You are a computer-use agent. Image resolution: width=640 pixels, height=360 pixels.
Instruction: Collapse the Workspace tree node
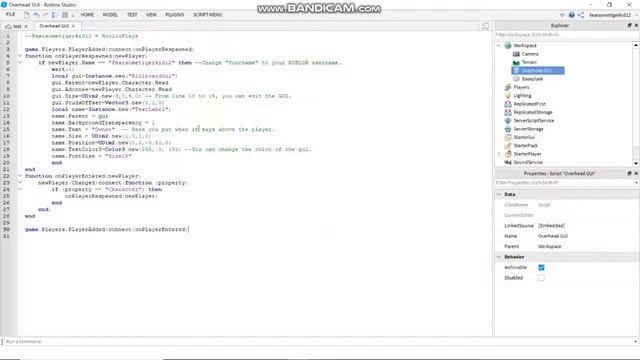point(499,46)
